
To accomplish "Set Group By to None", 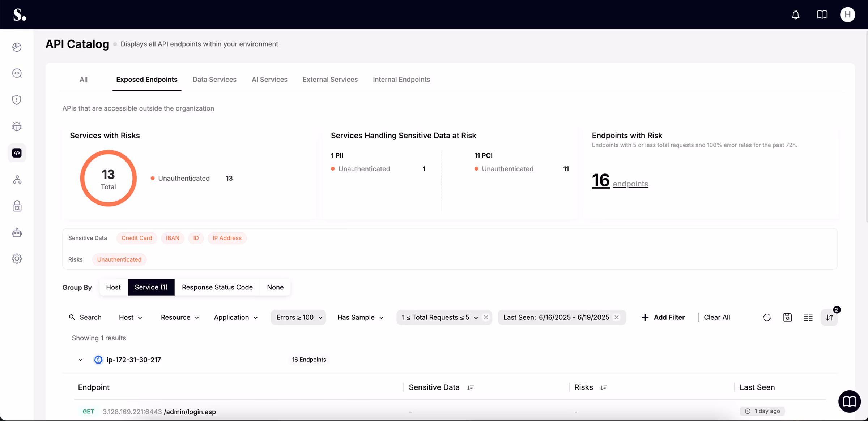I will pos(275,287).
